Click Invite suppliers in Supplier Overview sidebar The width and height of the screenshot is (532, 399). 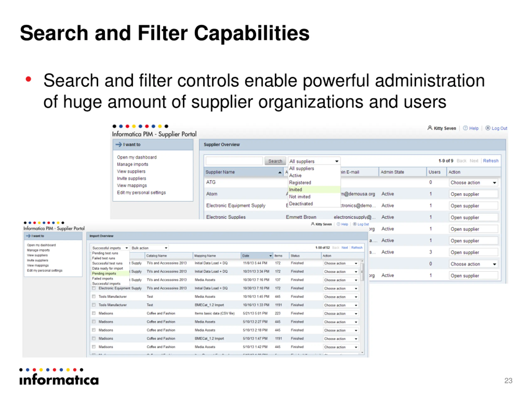(x=132, y=178)
